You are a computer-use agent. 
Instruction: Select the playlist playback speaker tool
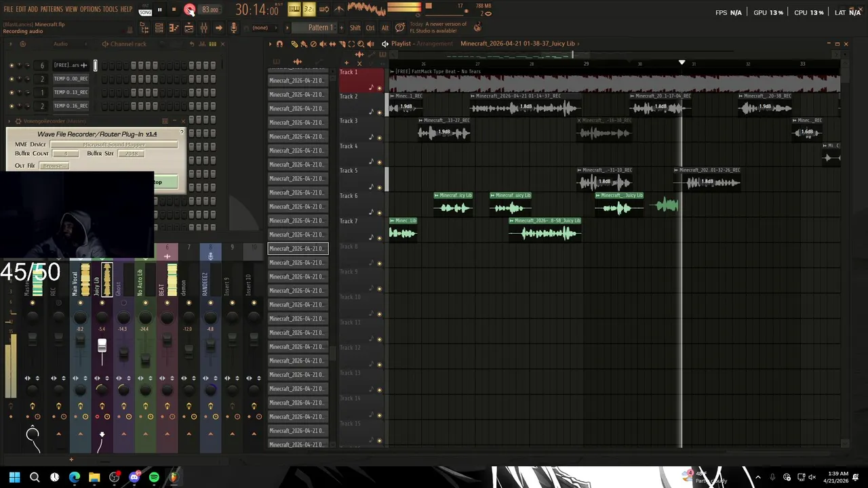[370, 44]
